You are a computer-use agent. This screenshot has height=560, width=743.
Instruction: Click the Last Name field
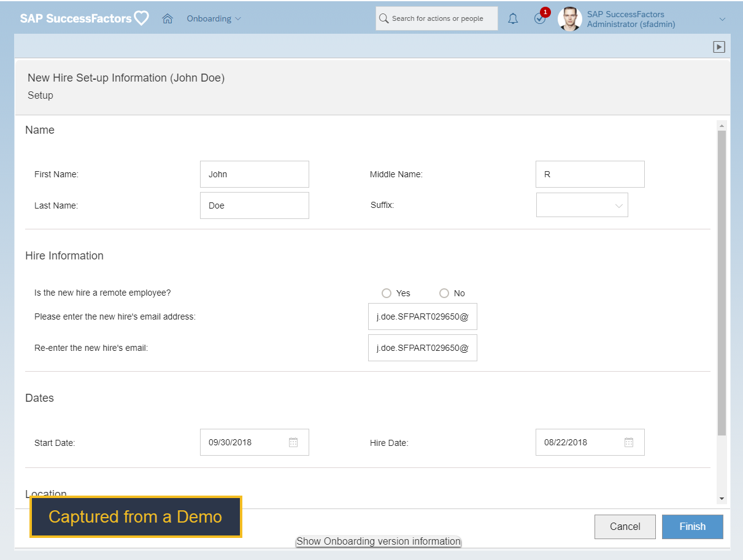click(x=255, y=205)
